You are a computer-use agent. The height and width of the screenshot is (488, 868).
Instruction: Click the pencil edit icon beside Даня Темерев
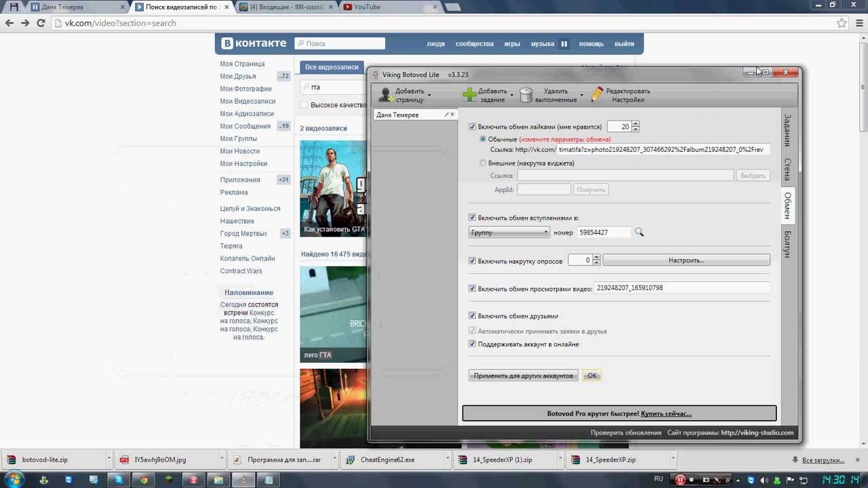[446, 115]
